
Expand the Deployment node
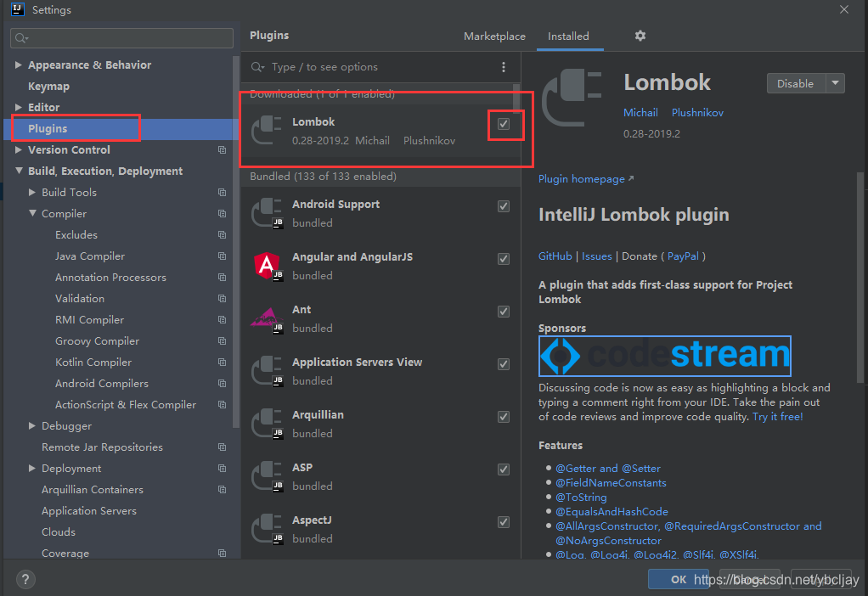coord(32,468)
